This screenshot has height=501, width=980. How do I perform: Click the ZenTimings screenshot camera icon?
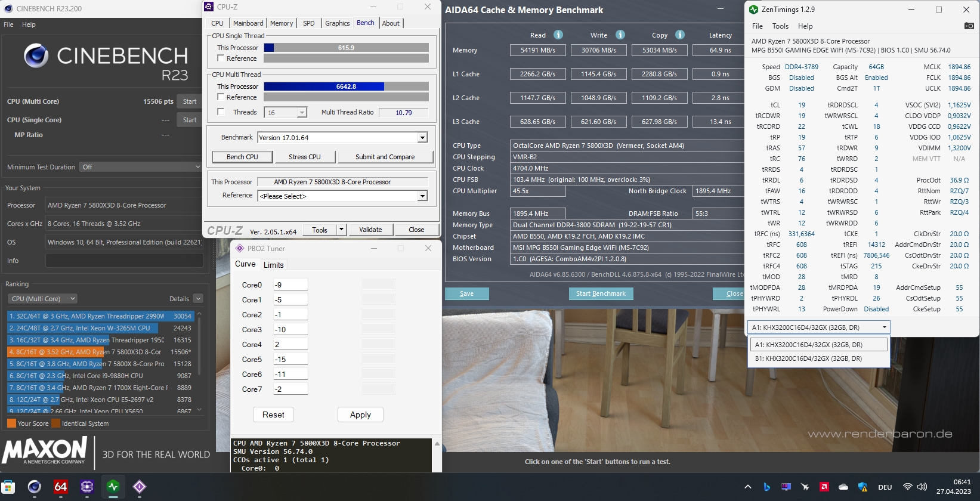click(969, 26)
